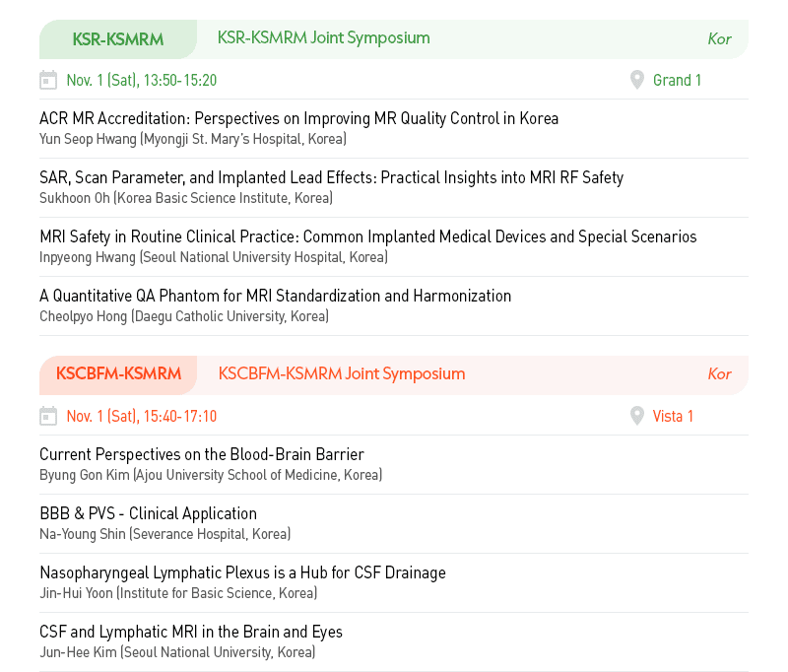This screenshot has width=788, height=672.
Task: Open the KSCBFM-KSMRM Joint Symposium heading
Action: tap(342, 373)
